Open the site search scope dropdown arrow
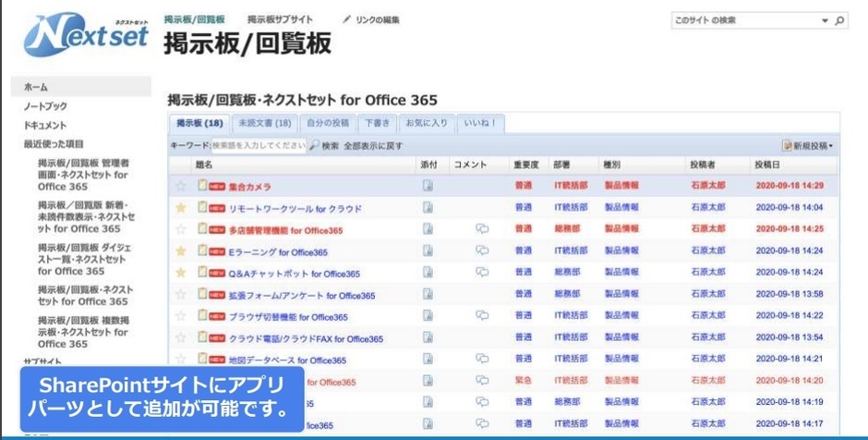This screenshot has width=868, height=440. pos(825,20)
